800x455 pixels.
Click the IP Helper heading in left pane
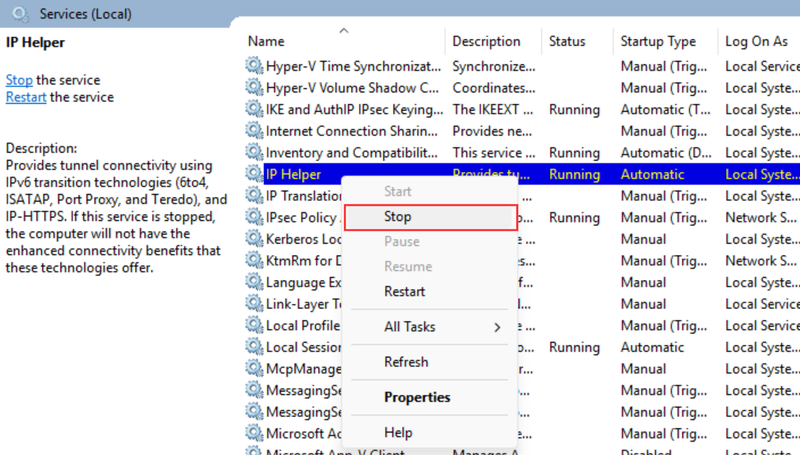(x=35, y=42)
